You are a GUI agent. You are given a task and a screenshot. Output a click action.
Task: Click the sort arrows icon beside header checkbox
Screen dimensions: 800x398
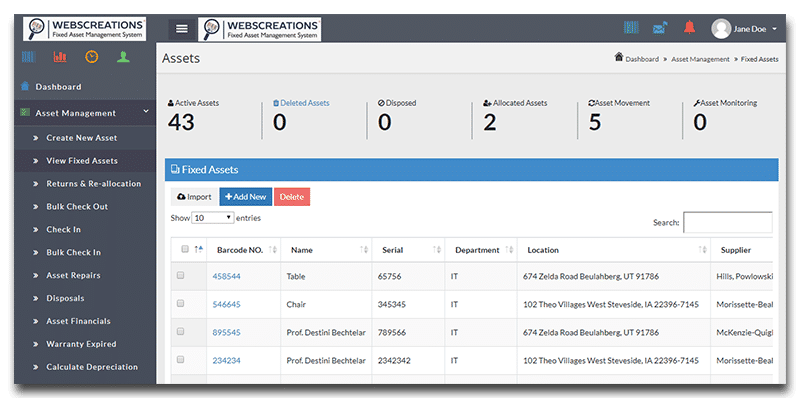(199, 249)
